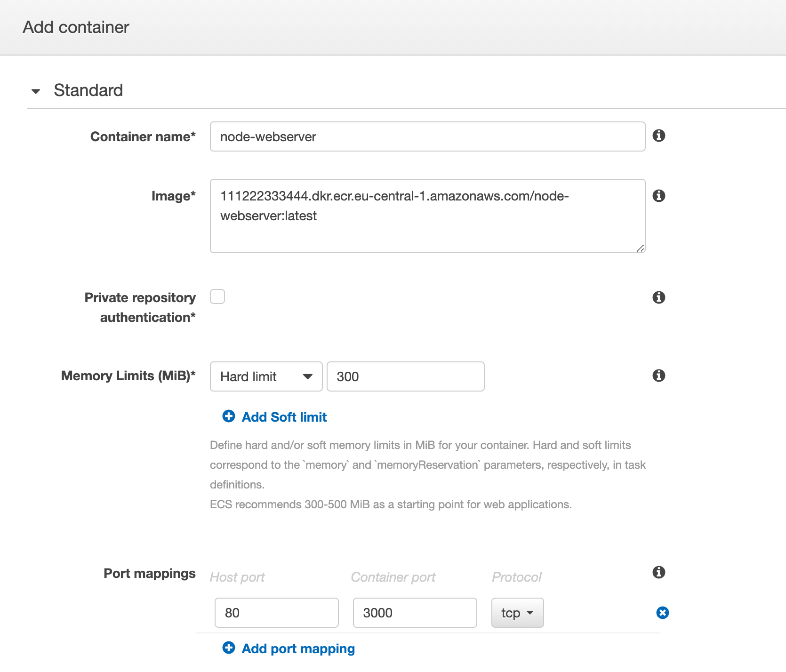This screenshot has height=672, width=786.
Task: Enable Private repository authentication checkbox
Action: (x=217, y=297)
